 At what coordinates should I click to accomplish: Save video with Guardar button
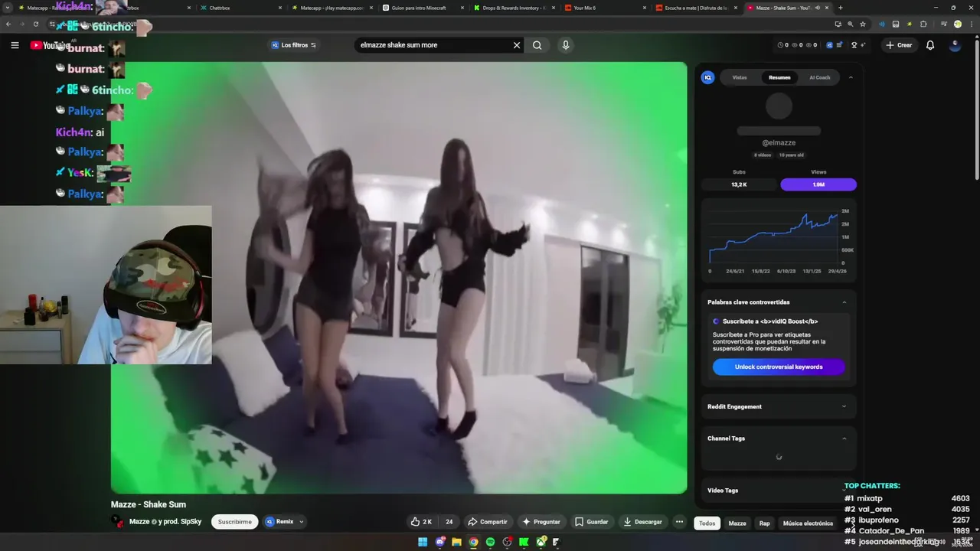coord(591,522)
